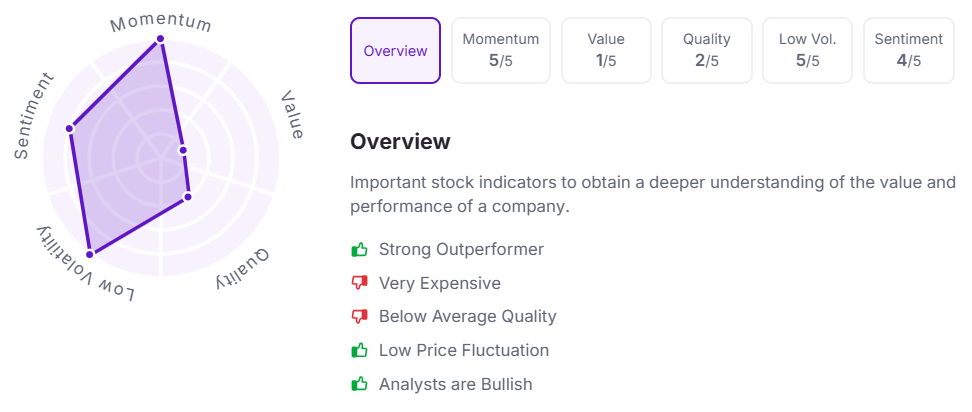Click the thumbs-down icon beside Below Average Quality
The height and width of the screenshot is (412, 972).
tap(359, 317)
